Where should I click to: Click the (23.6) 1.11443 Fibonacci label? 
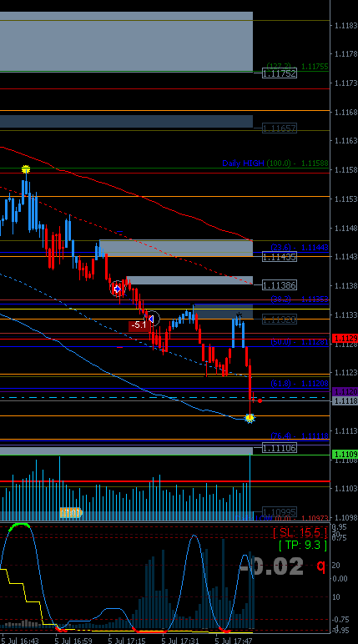pos(300,247)
